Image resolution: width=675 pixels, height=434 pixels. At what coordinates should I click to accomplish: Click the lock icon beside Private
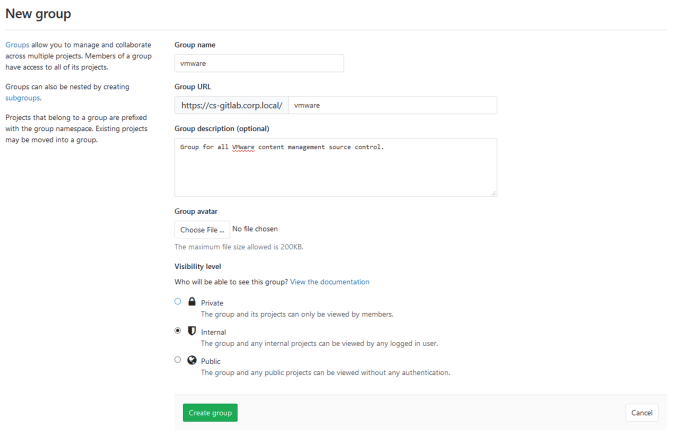(x=192, y=301)
